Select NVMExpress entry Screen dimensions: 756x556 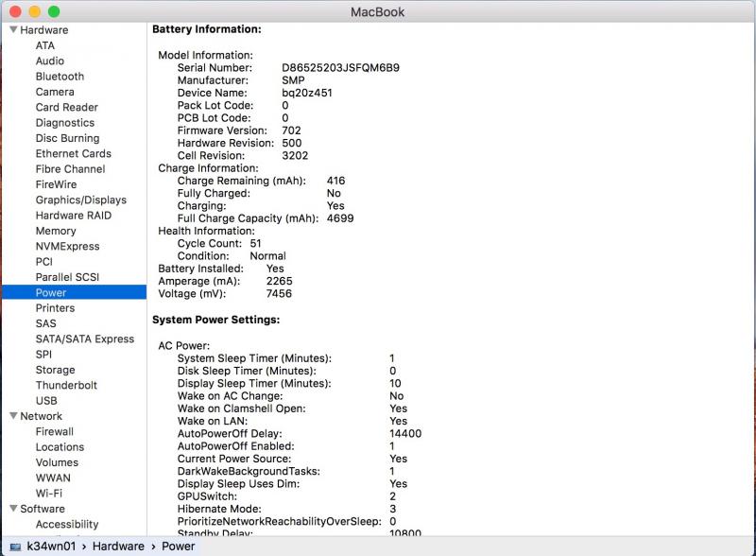(x=67, y=246)
